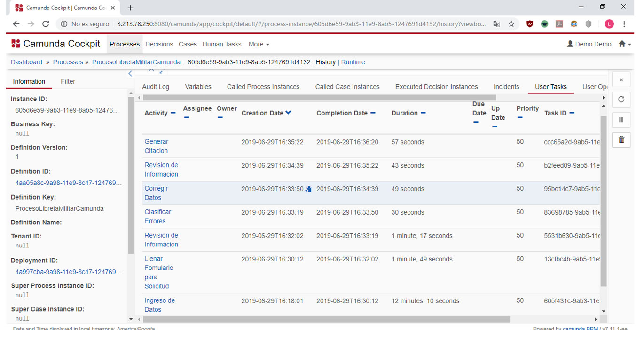The image size is (644, 338).
Task: Bookmark this page with star icon
Action: click(x=511, y=24)
